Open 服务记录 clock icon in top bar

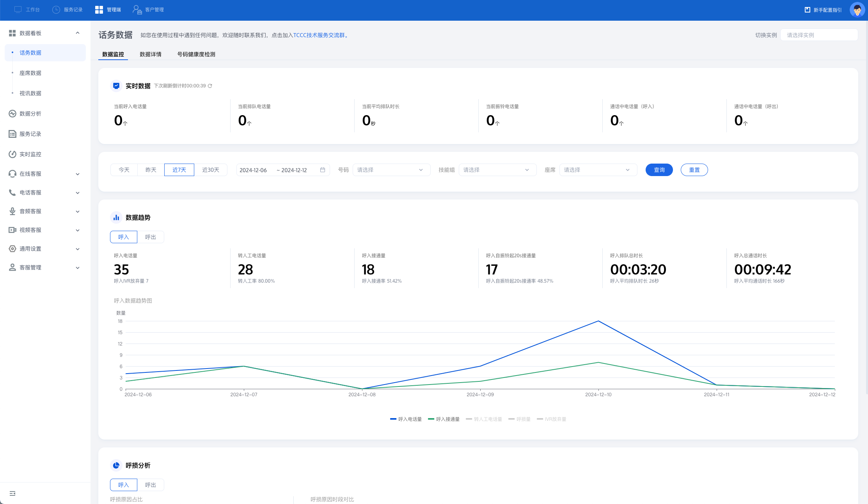click(x=56, y=9)
